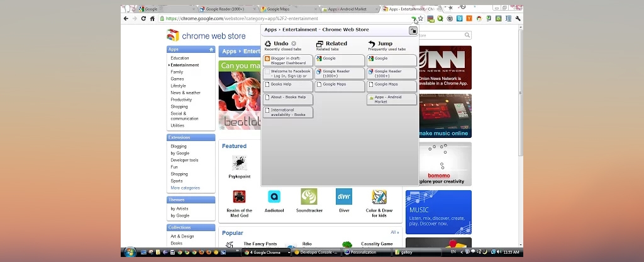Click the bookmark star in the address bar
This screenshot has width=644, height=262.
pyautogui.click(x=420, y=18)
